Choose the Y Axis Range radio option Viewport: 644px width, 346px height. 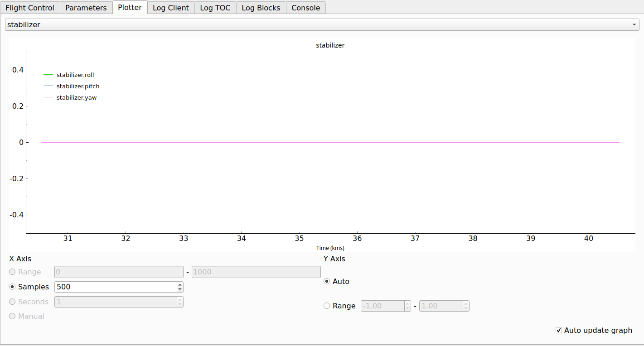click(327, 306)
